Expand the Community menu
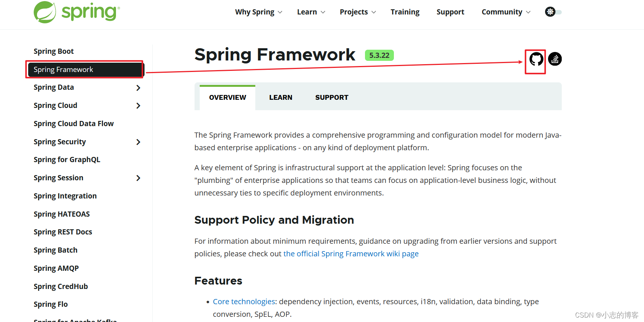644x322 pixels. (506, 12)
